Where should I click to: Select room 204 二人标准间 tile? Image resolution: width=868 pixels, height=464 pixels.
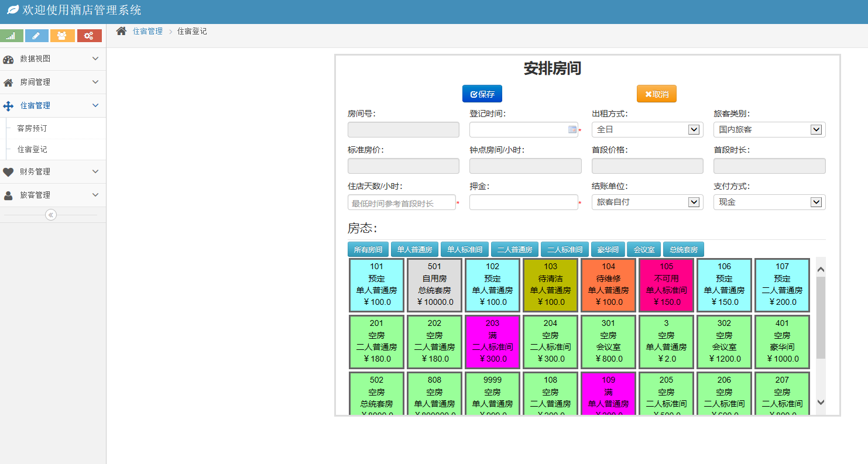(x=550, y=342)
